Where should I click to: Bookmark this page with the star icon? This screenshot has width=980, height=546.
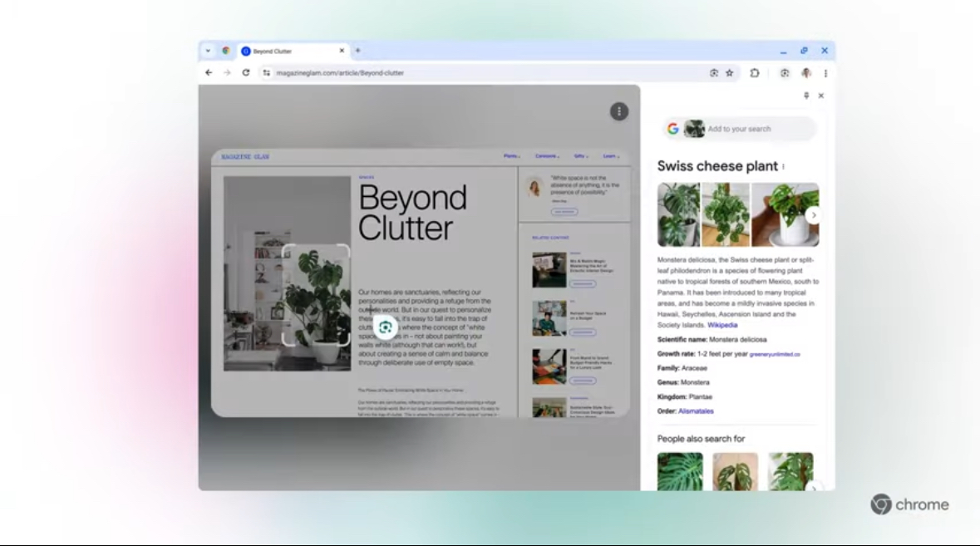(729, 73)
